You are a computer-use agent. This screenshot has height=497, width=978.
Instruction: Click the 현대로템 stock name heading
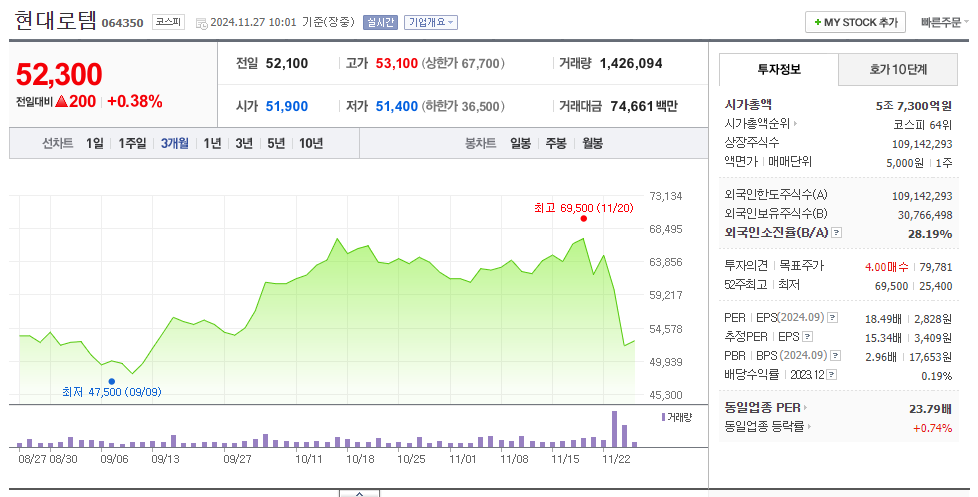[56, 21]
